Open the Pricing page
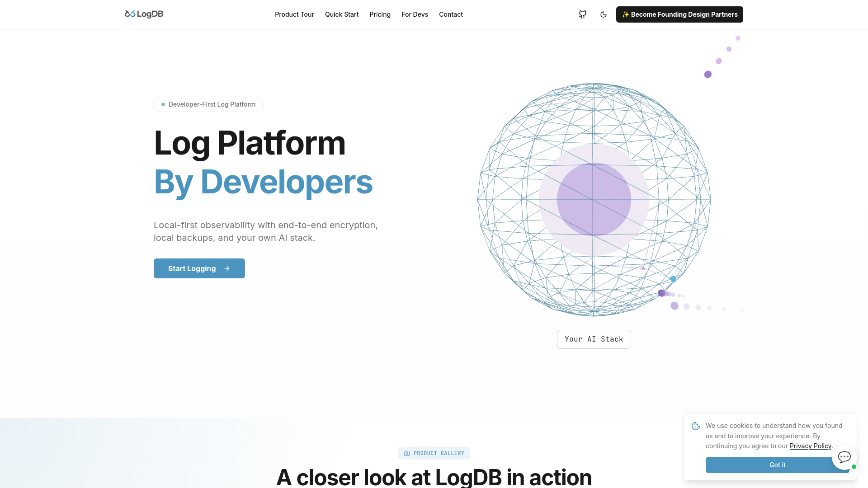Viewport: 868px width, 488px height. [380, 14]
